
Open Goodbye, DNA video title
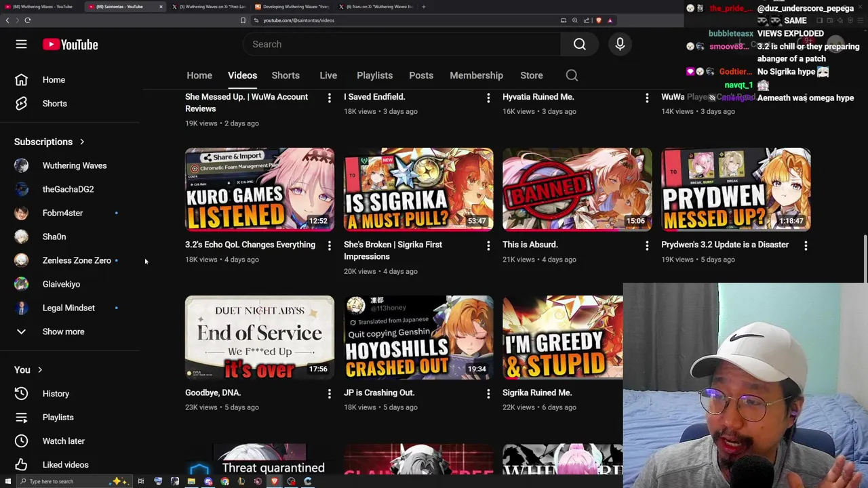pyautogui.click(x=213, y=393)
